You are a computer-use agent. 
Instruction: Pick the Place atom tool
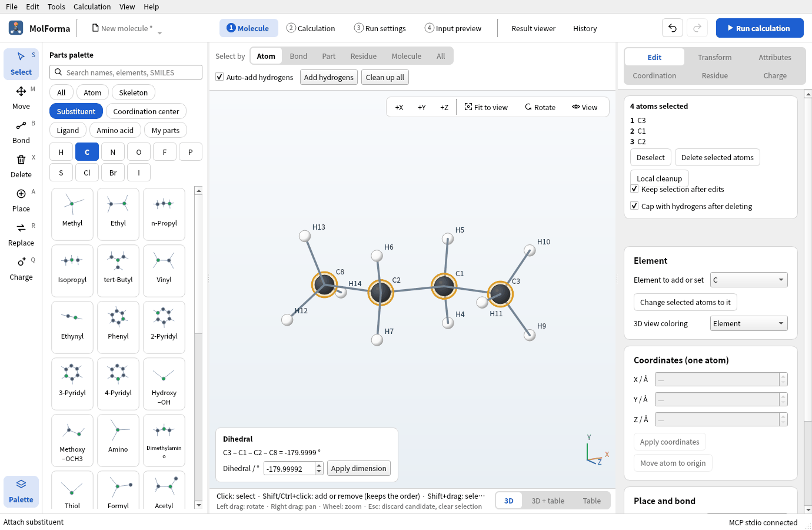click(21, 200)
